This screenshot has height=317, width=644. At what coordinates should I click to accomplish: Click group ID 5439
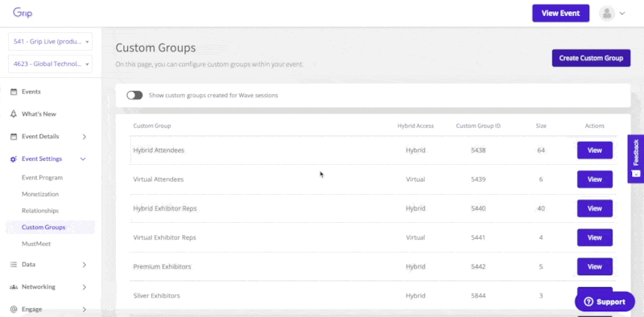[x=478, y=179]
